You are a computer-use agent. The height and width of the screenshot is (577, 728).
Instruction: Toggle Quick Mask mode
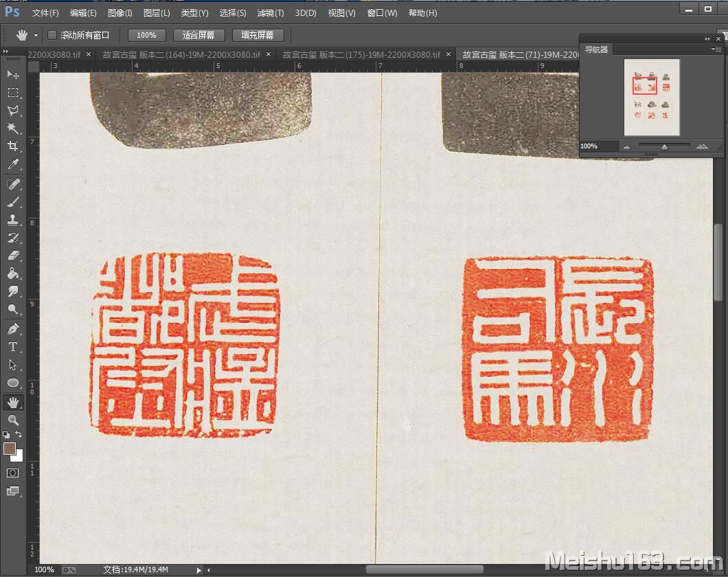13,473
